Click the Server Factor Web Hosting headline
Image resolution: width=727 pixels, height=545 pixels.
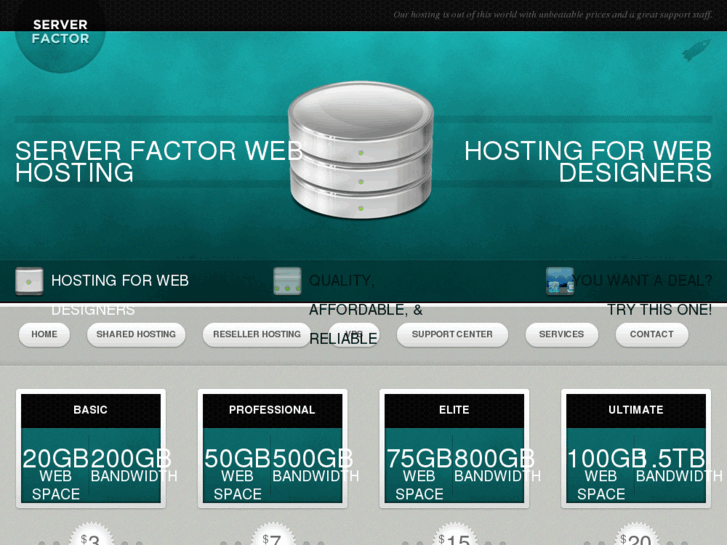tap(159, 161)
